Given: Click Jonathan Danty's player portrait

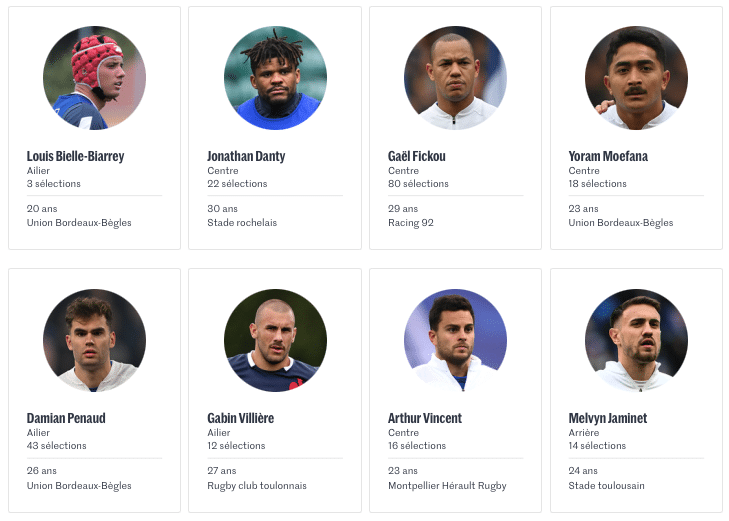Looking at the screenshot, I should coord(275,78).
